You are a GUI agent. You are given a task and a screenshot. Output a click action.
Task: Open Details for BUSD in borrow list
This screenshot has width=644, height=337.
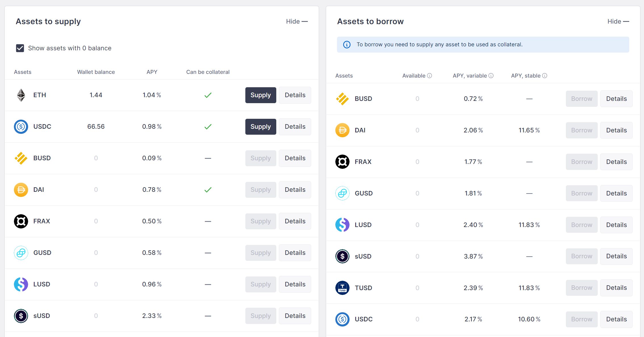[616, 99]
